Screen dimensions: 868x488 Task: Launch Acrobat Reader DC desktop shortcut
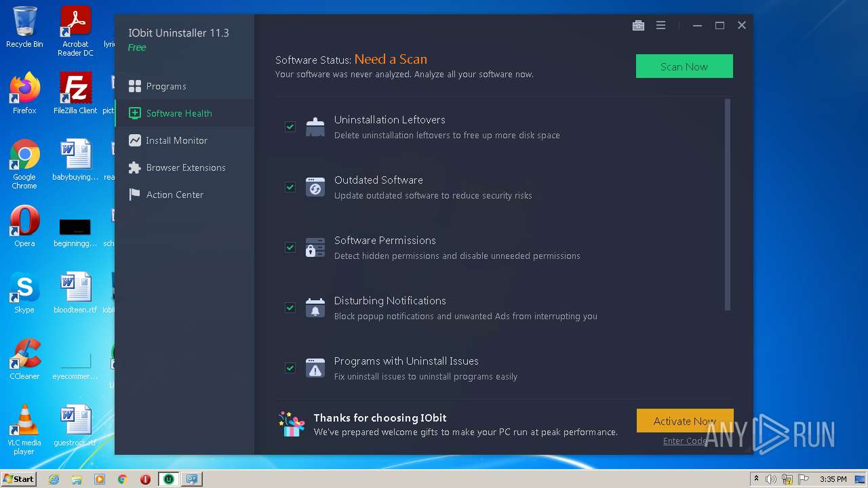coord(75,31)
